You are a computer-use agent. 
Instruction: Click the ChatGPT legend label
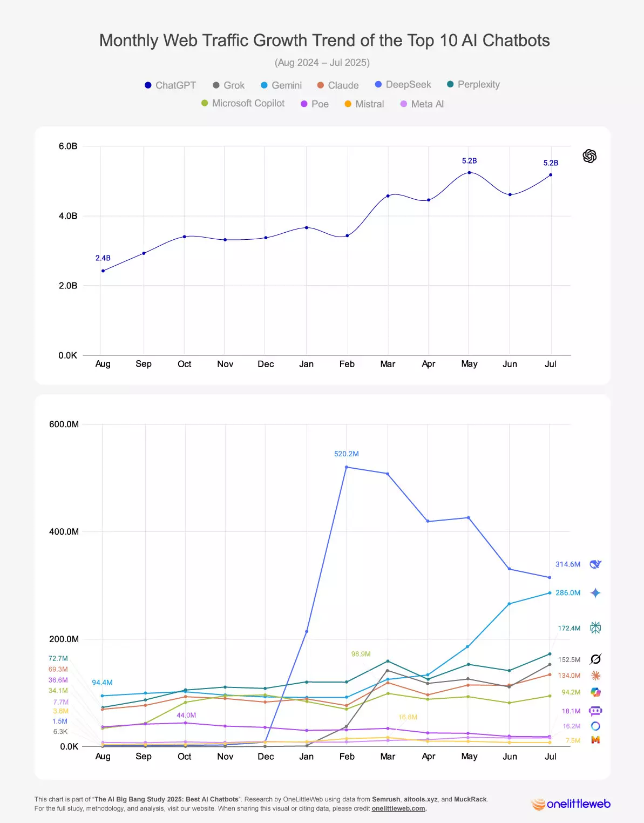[175, 85]
